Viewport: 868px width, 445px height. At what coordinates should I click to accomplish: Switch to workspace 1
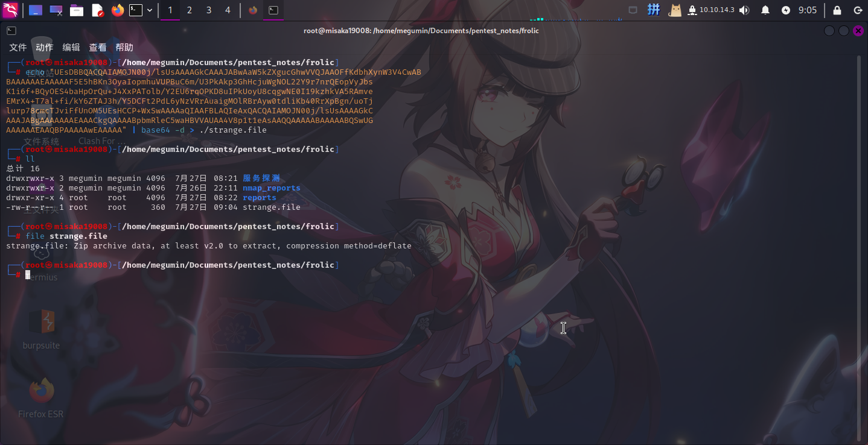(170, 10)
